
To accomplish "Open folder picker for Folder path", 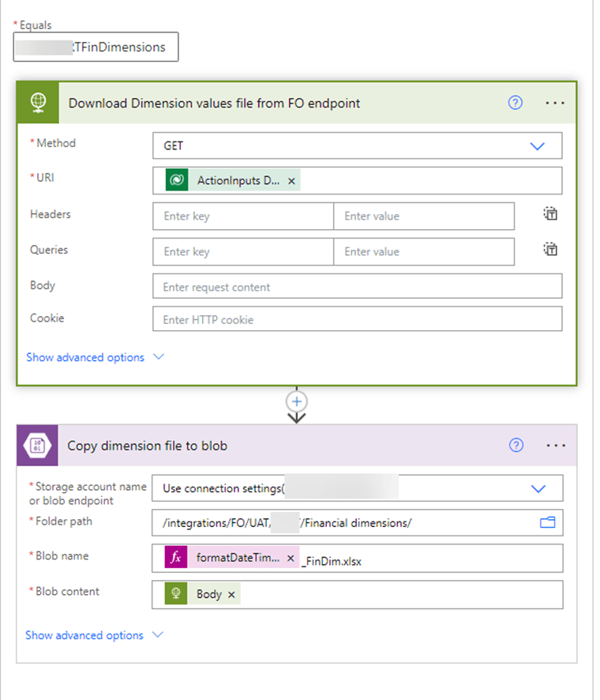I will tap(547, 522).
